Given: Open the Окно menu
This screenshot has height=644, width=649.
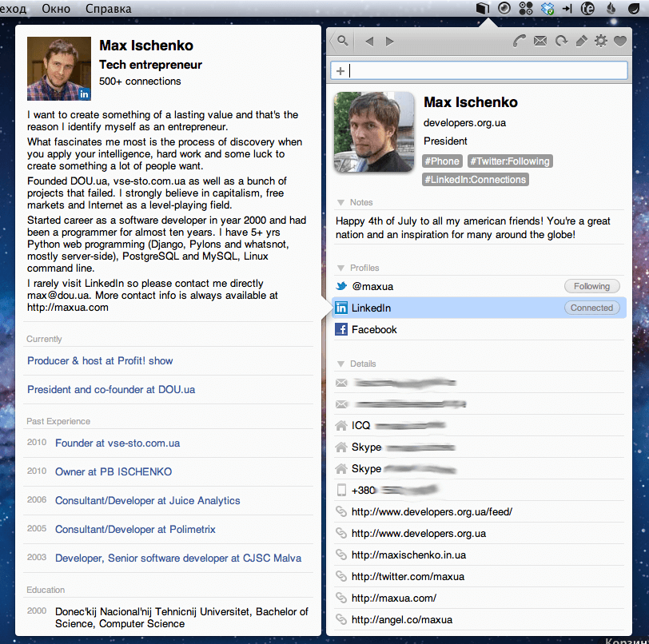Looking at the screenshot, I should 56,9.
